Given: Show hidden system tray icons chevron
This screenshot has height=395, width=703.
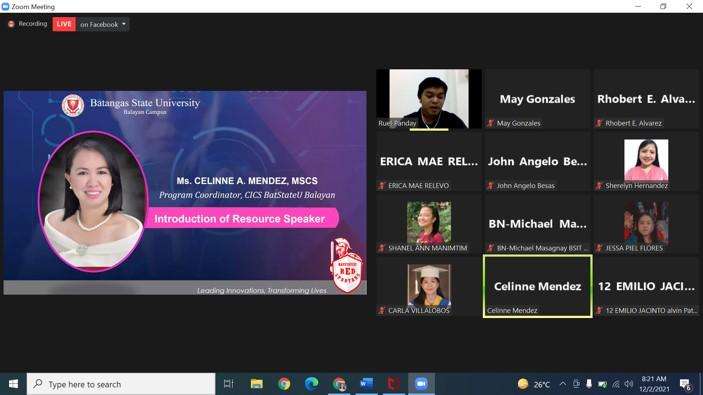Looking at the screenshot, I should 562,384.
